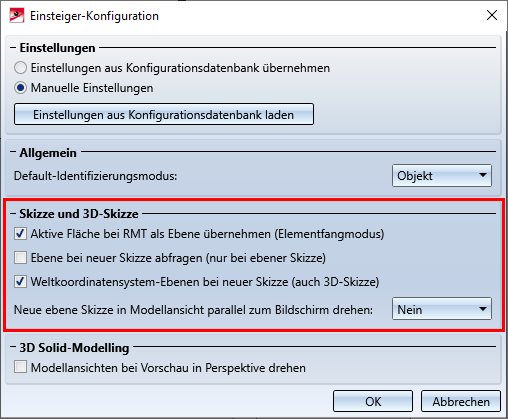Collapse the 'Skizze und 3D-Skizze' section dash
Screen dimensions: 508x419
point(13,214)
